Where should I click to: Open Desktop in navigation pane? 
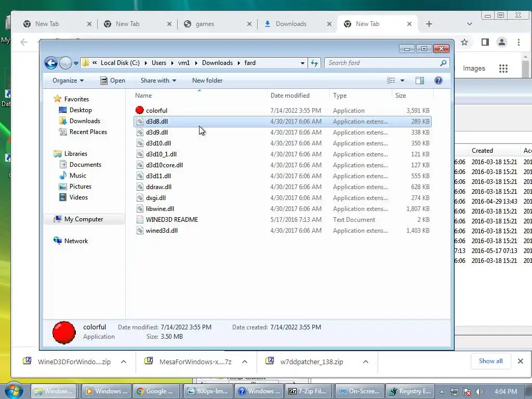click(81, 110)
